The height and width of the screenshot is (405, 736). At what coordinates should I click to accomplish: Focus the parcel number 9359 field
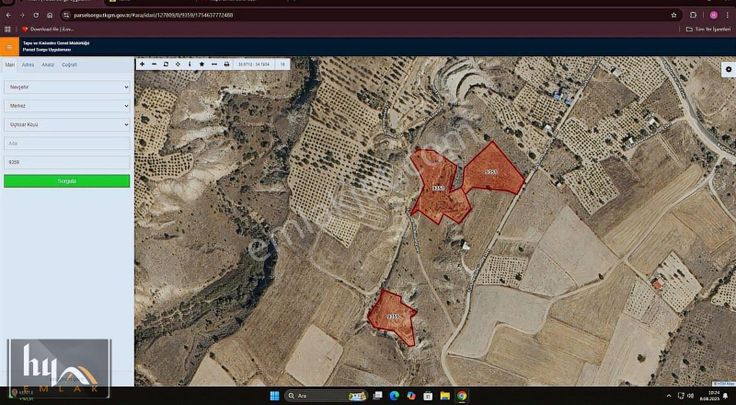coord(67,162)
